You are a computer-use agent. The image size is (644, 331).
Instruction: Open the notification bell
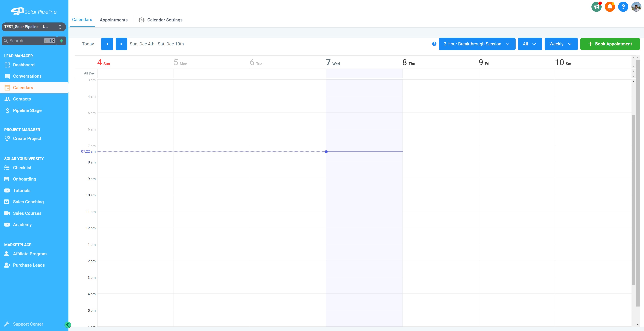[610, 6]
